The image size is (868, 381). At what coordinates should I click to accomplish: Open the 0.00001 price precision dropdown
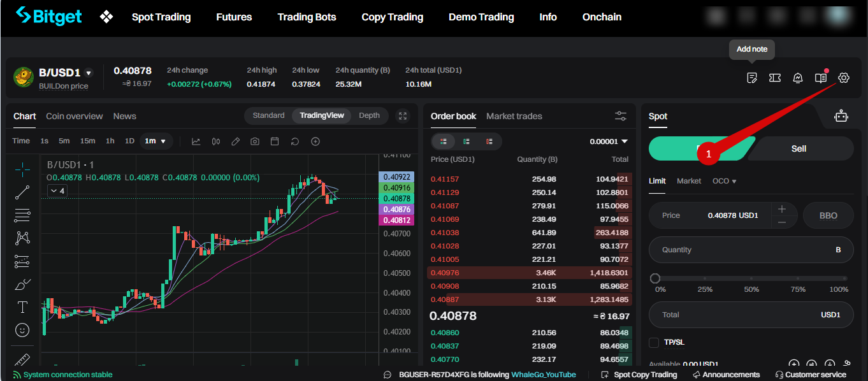(x=609, y=141)
